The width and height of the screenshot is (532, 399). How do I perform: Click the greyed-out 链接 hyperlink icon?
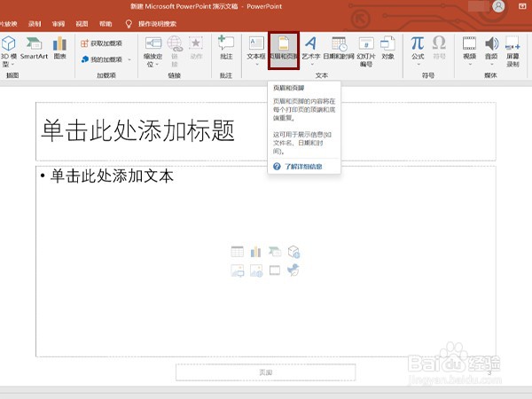175,43
